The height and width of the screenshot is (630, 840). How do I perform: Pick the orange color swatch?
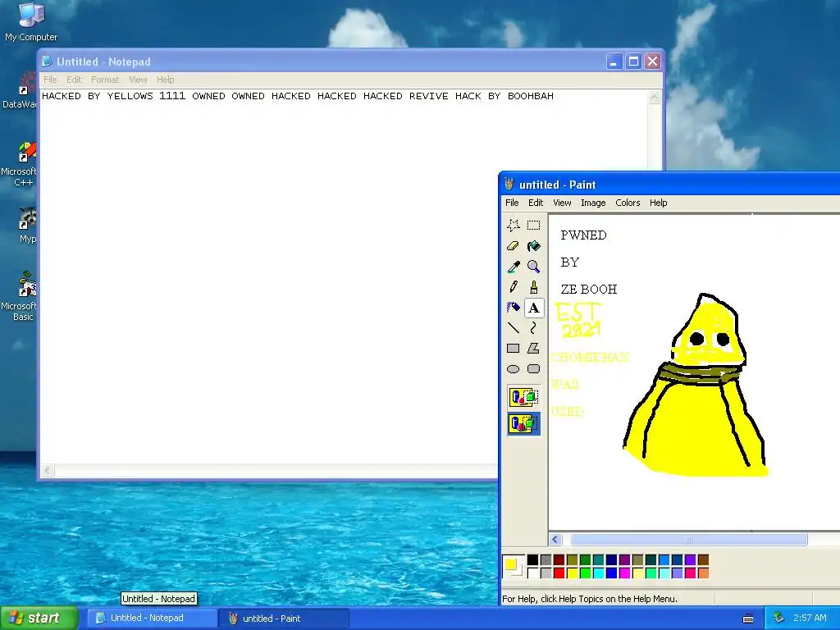tap(703, 573)
